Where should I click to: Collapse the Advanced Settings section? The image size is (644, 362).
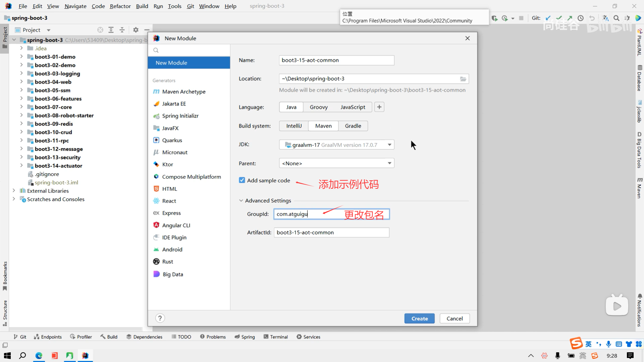241,200
